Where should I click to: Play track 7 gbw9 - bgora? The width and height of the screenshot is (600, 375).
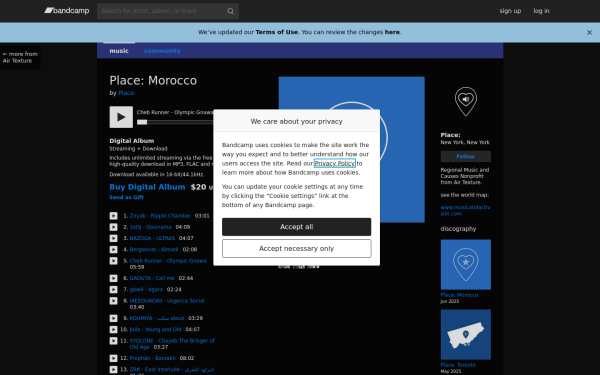click(x=114, y=289)
